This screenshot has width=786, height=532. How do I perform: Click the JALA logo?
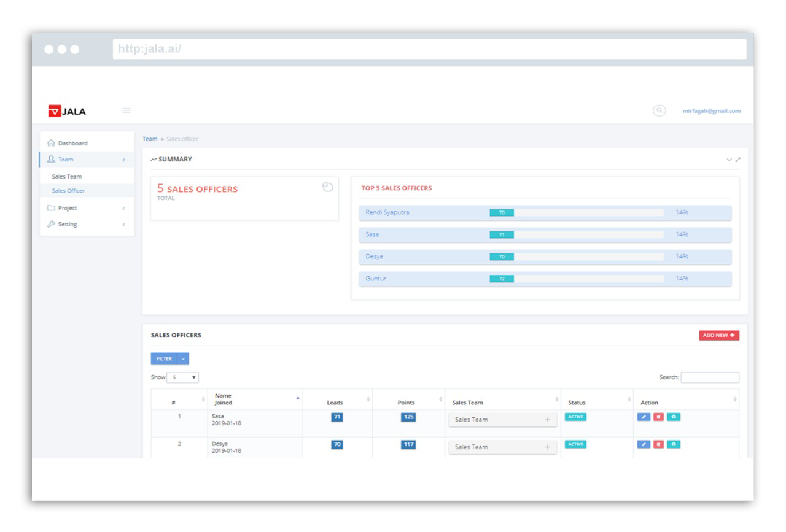[x=68, y=111]
